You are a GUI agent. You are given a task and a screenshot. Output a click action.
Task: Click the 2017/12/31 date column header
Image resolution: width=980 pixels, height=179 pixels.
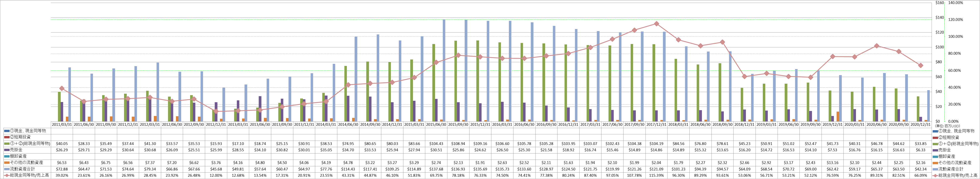click(656, 125)
